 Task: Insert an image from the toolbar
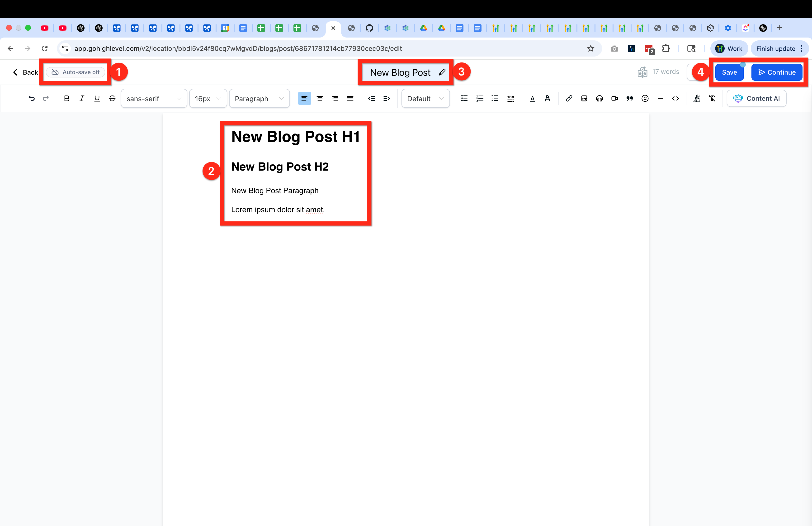tap(584, 99)
